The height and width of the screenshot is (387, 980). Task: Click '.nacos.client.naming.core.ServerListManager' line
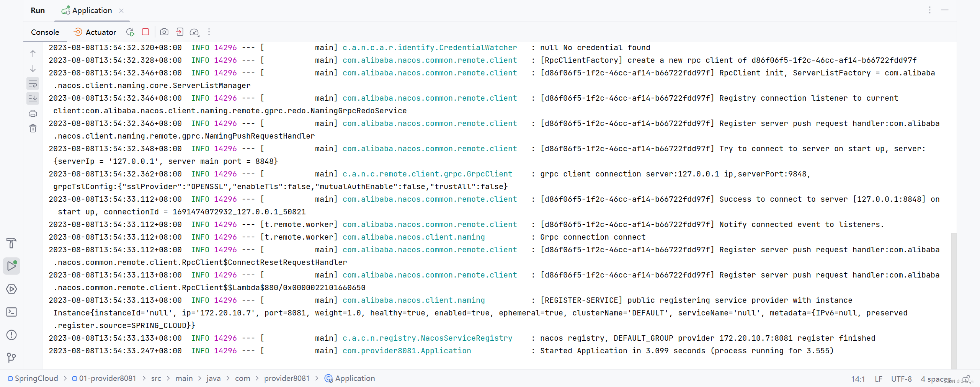tap(152, 85)
